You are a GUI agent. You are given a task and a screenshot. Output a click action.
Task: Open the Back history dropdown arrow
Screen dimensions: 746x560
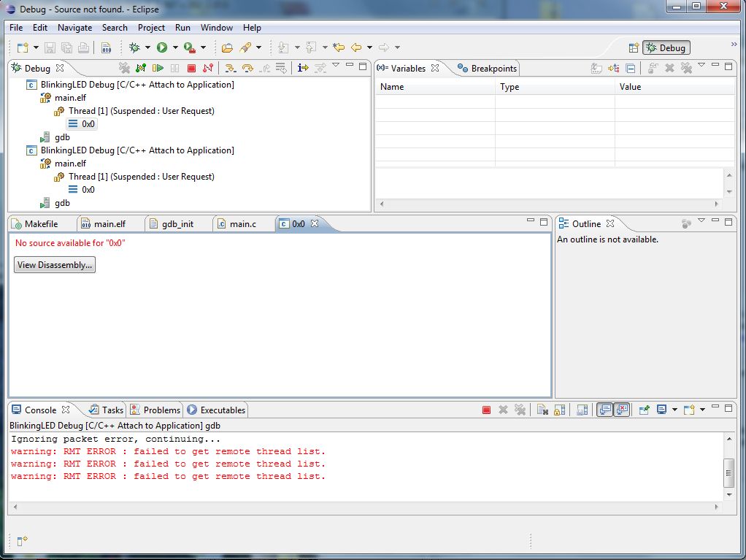(369, 47)
